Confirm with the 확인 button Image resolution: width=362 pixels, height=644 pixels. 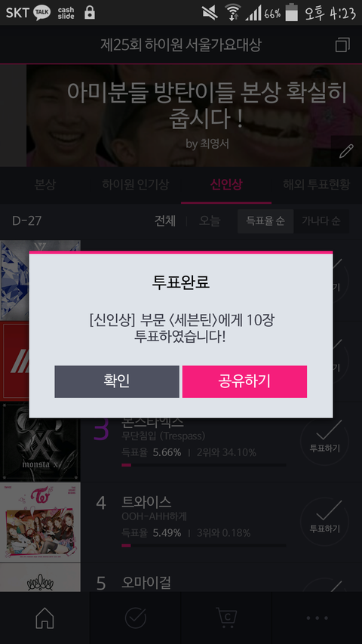[x=117, y=381]
